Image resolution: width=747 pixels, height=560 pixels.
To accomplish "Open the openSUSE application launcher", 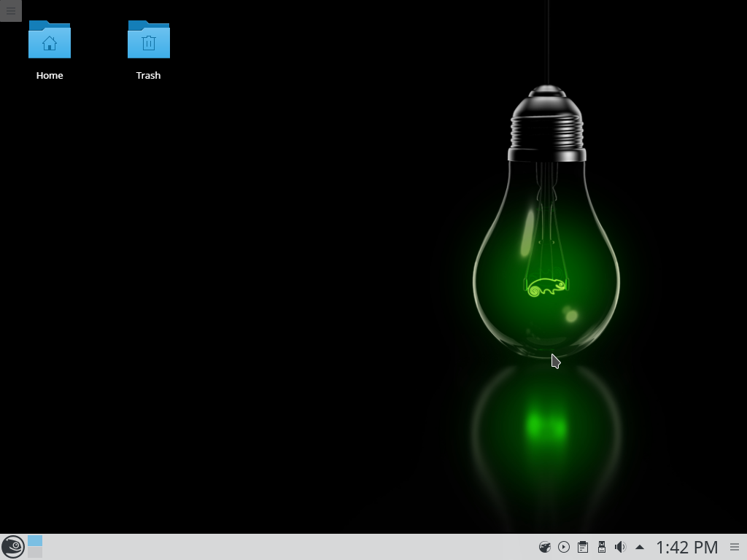I will pyautogui.click(x=12, y=547).
